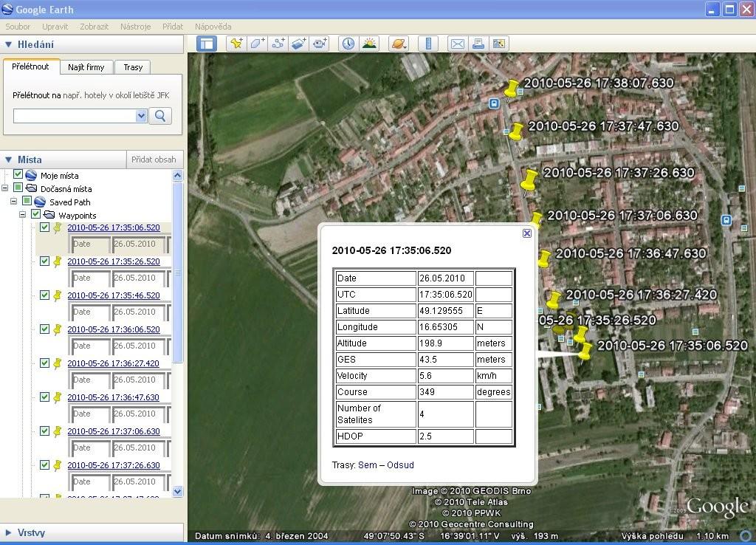Viewport: 756px width, 545px height.
Task: Click the Places panel scroll up arrow
Action: coord(177,175)
